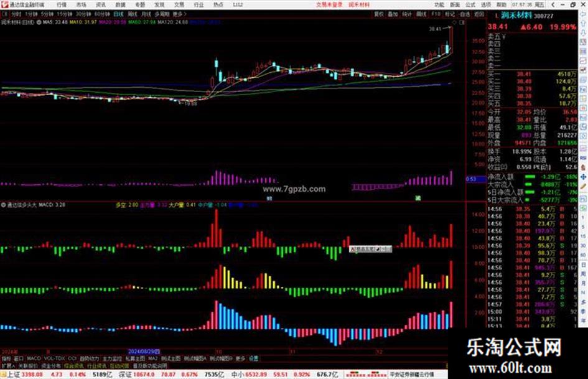Click the indicator settings circle beside 通达信多头大

click(x=3, y=205)
